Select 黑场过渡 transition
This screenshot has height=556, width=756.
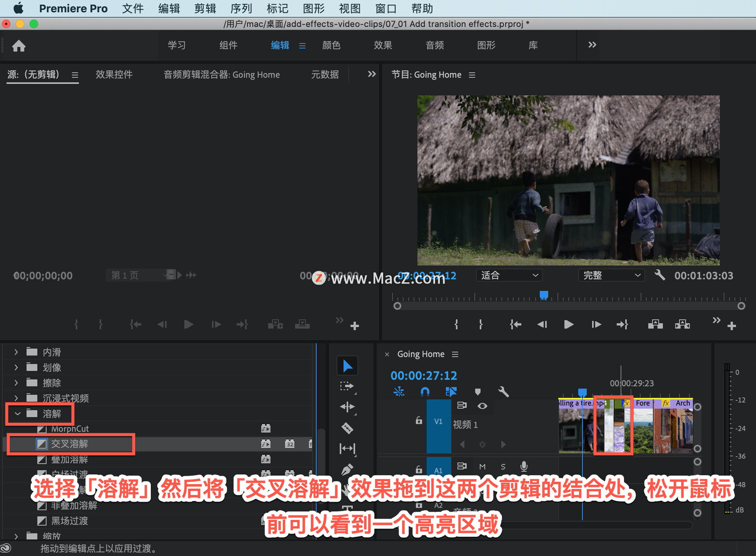70,521
